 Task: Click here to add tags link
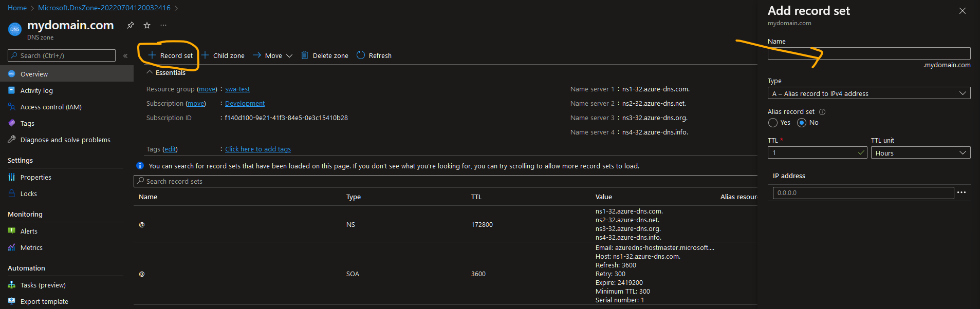(x=258, y=149)
